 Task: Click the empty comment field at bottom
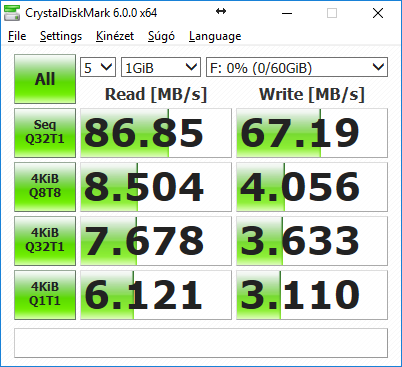pos(201,343)
